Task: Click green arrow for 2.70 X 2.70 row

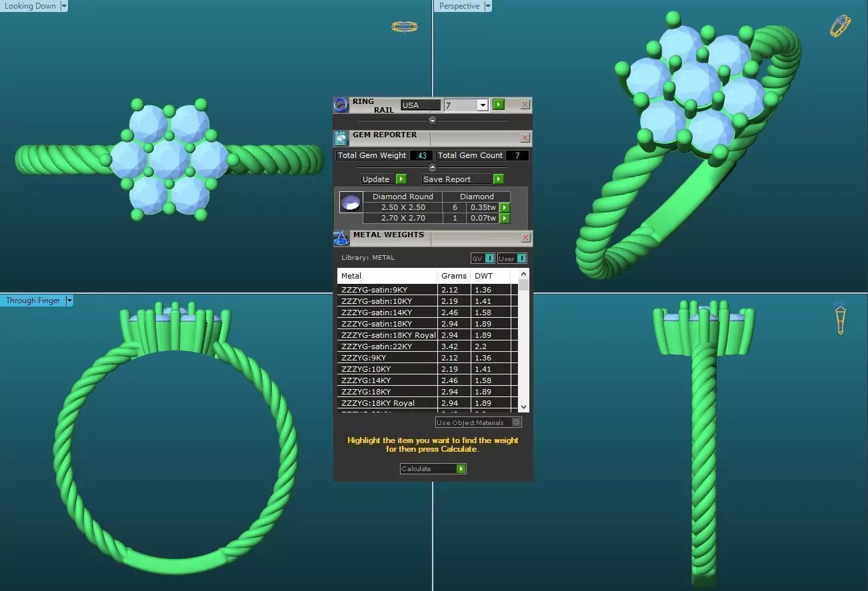Action: coord(505,219)
